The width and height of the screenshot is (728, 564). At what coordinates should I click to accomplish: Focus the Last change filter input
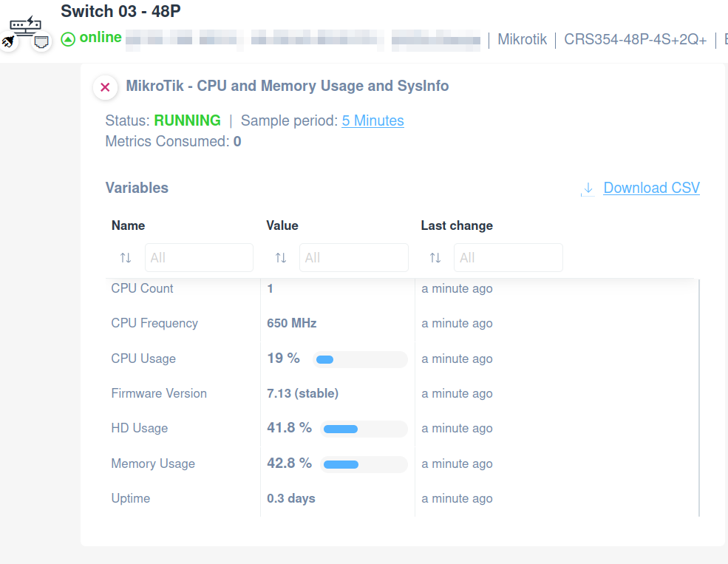coord(508,258)
